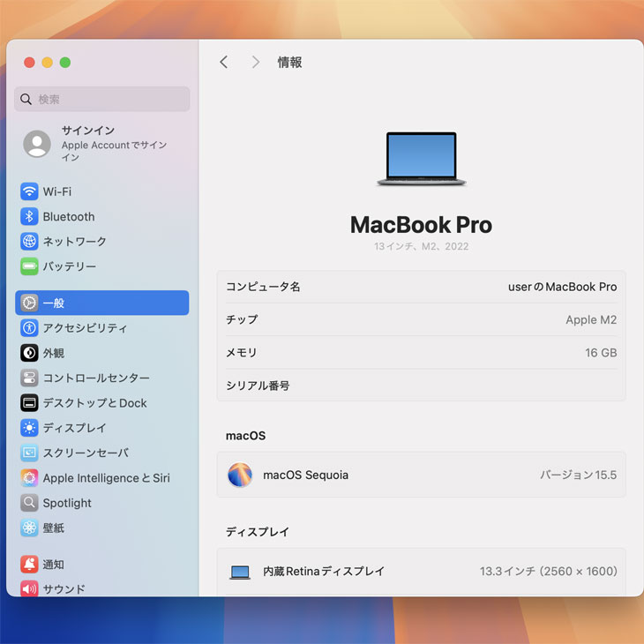This screenshot has width=644, height=644.
Task: Open the スクリーンセーバ icon
Action: click(29, 453)
